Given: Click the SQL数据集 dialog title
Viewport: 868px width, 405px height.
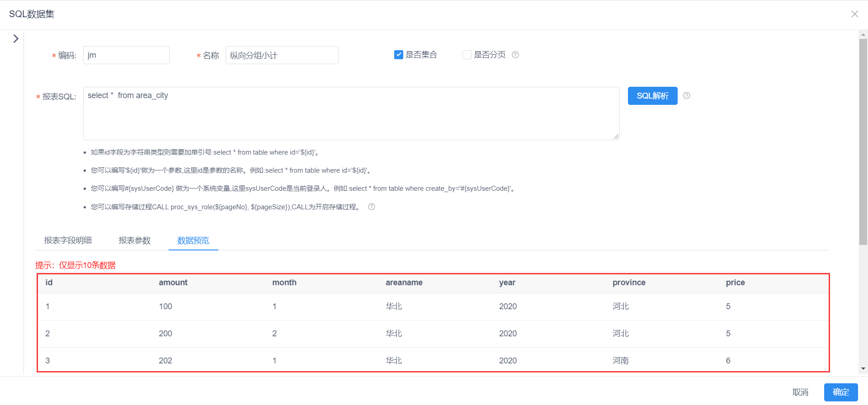Looking at the screenshot, I should (32, 14).
